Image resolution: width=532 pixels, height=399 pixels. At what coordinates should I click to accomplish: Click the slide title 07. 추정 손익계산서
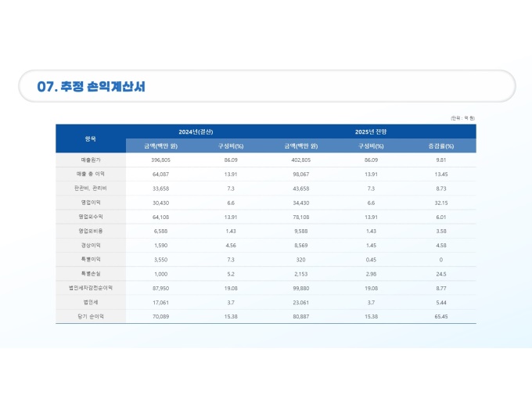[x=91, y=87]
